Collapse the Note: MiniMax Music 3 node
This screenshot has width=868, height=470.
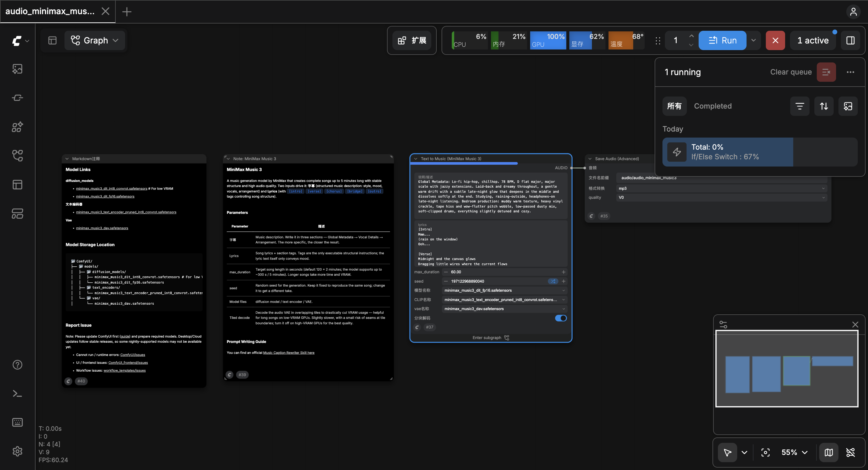pyautogui.click(x=228, y=159)
